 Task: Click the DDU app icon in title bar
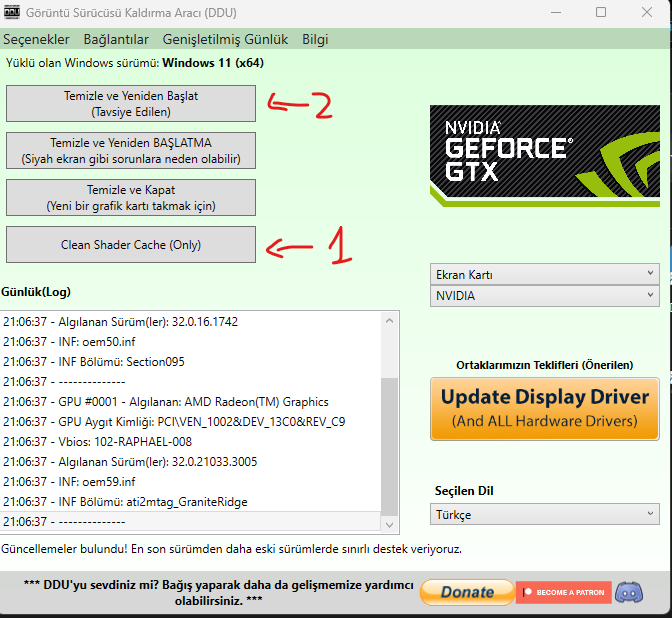pyautogui.click(x=12, y=12)
